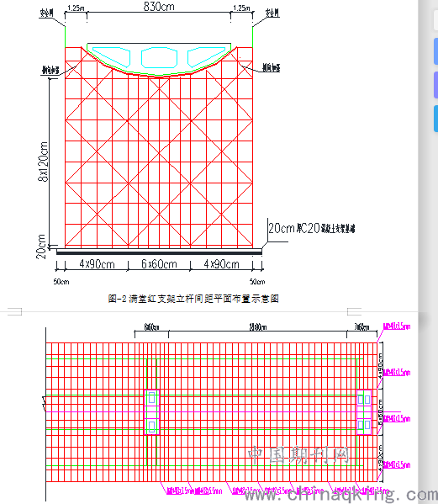Click the right cyan box girder cell
The image size is (438, 504).
[x=207, y=57]
